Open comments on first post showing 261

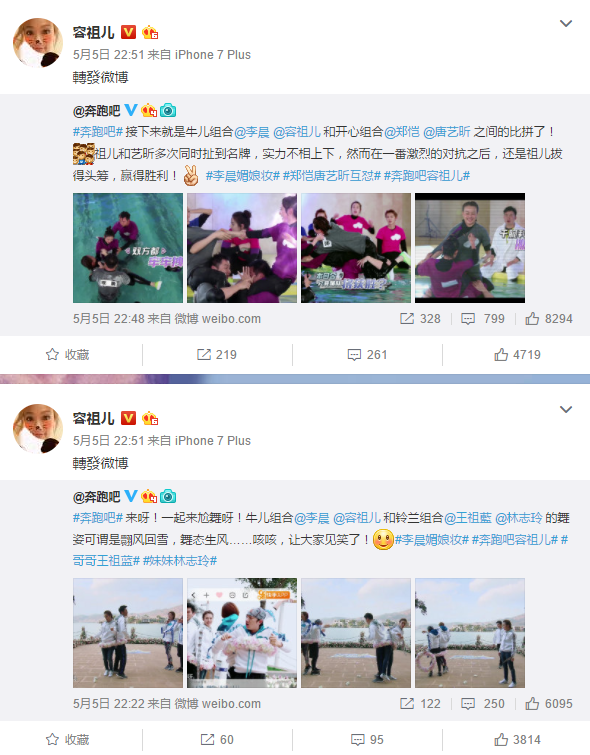[367, 355]
